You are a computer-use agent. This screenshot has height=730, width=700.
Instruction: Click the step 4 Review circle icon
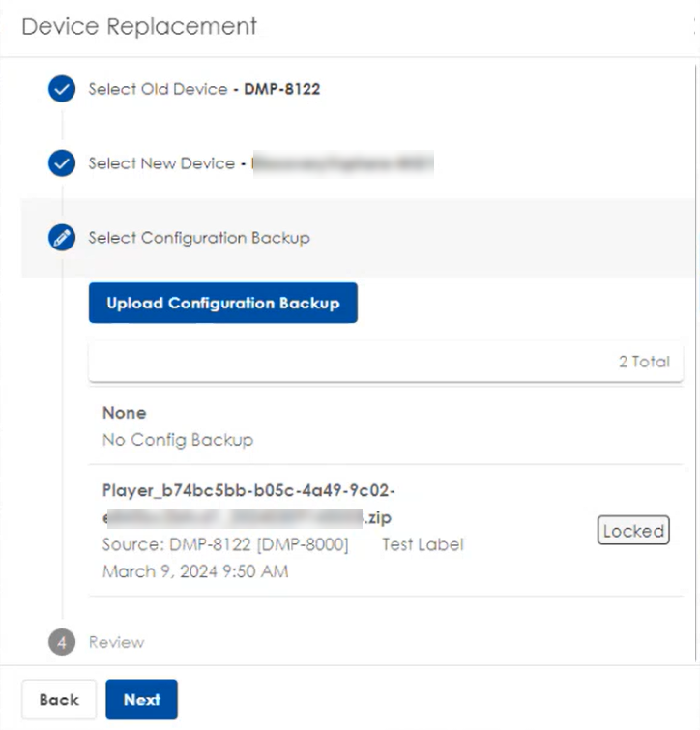point(62,642)
